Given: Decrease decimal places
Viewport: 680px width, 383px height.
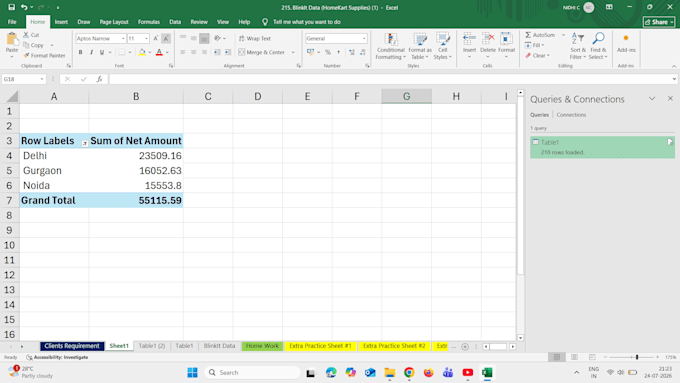Looking at the screenshot, I should coord(363,52).
